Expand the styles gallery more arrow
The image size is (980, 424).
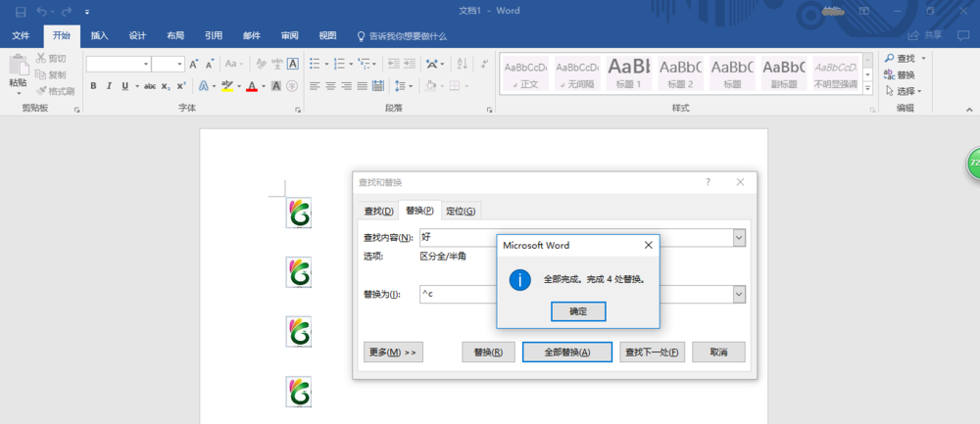867,89
